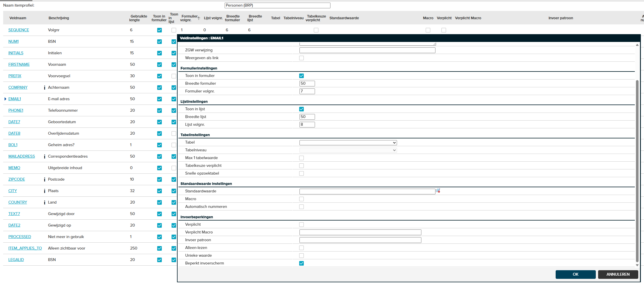The image size is (644, 286).
Task: Tick the Unieke waarde checkbox
Action: click(301, 256)
